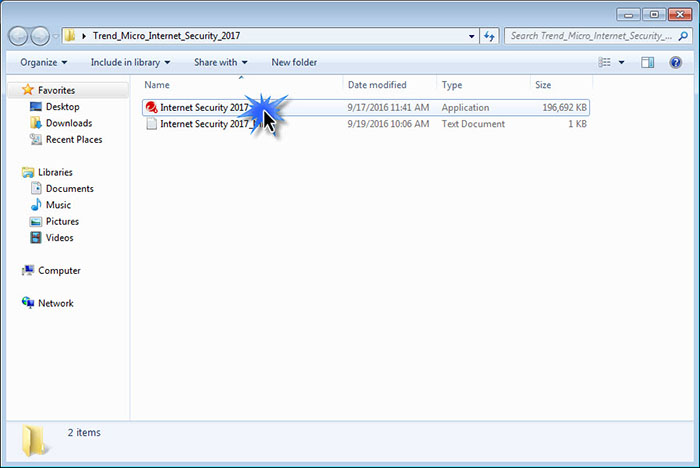
Task: Click the Text Document type cell
Action: point(473,124)
